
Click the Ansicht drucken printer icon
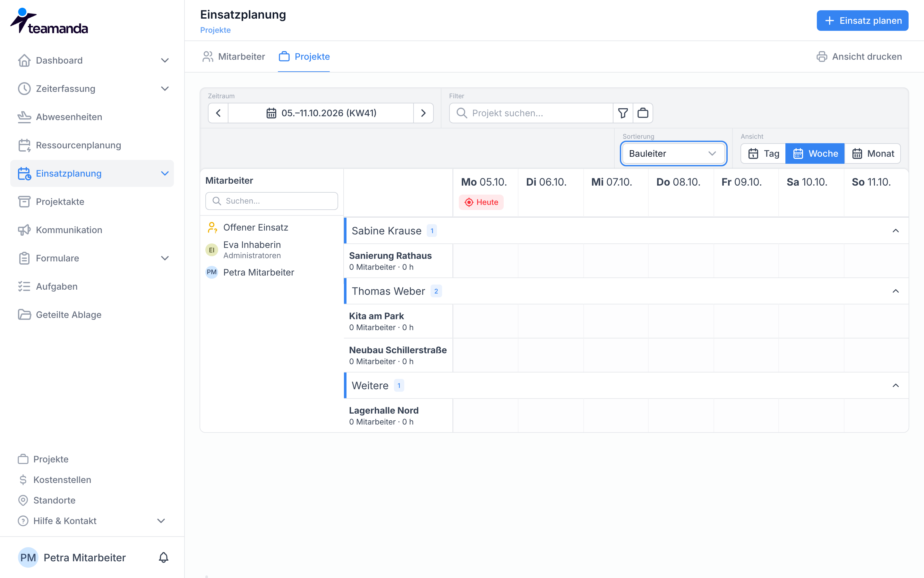(822, 57)
